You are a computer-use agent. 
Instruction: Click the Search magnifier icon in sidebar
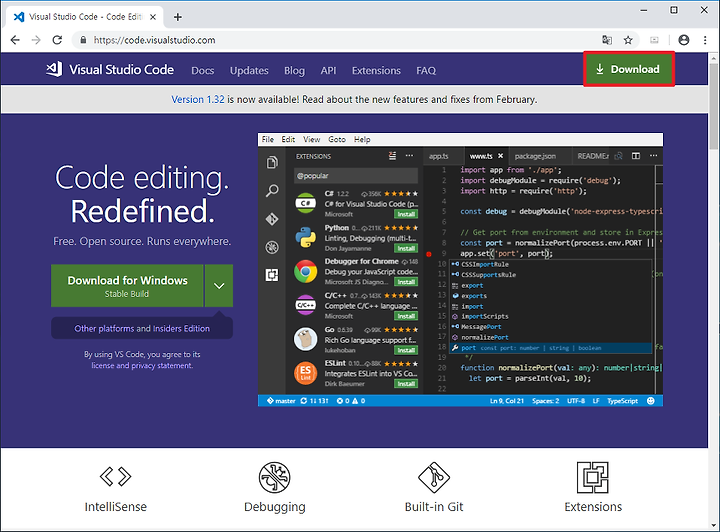[272, 190]
